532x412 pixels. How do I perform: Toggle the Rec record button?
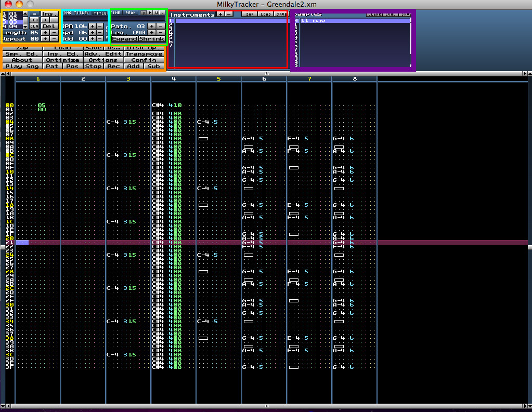113,67
